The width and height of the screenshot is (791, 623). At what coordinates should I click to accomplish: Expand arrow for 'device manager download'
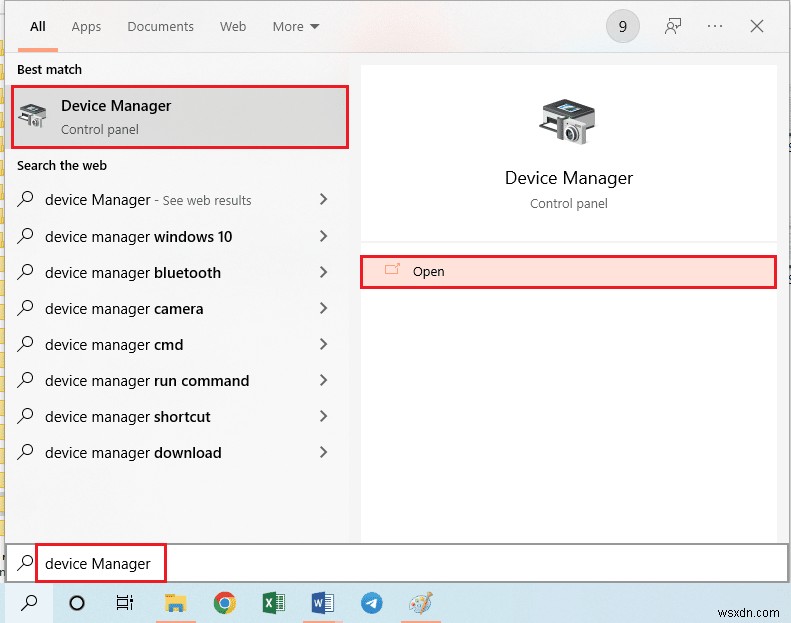click(x=323, y=452)
